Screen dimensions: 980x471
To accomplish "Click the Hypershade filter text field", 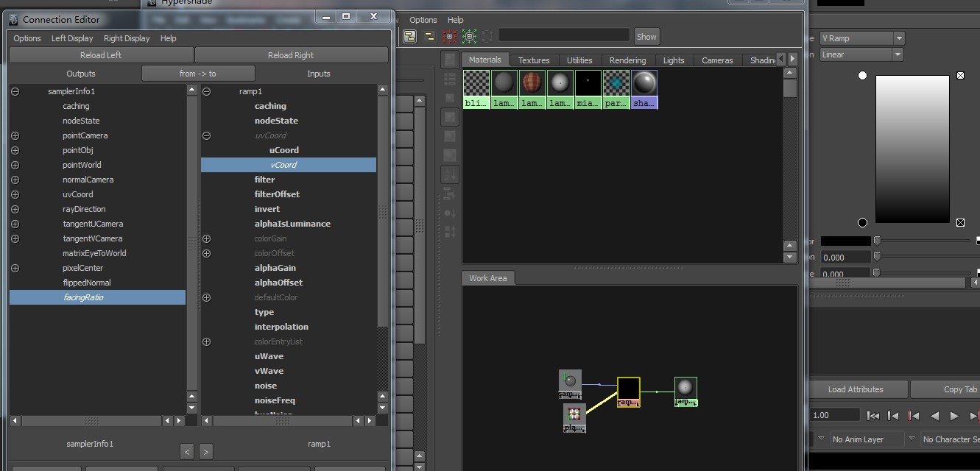I will click(564, 35).
